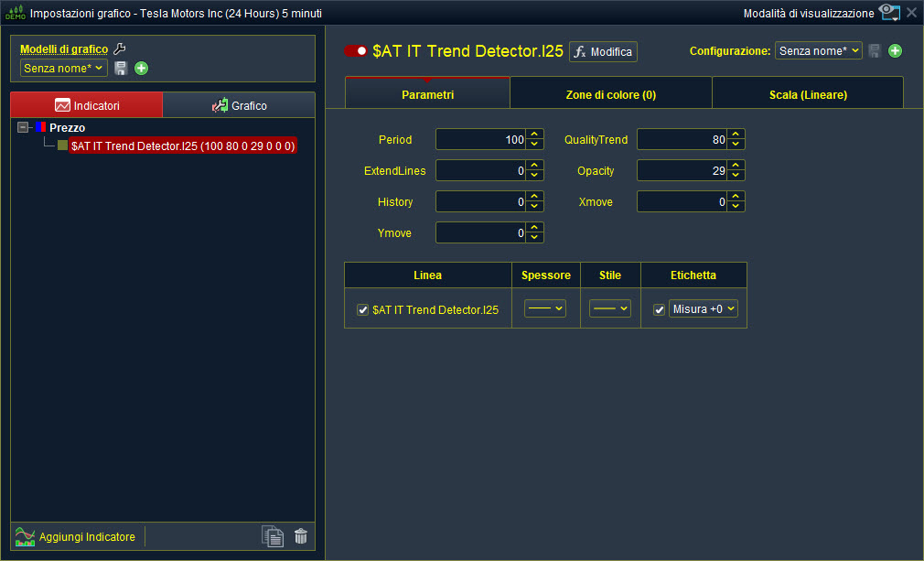Uncheck the Etichetta label checkbox
924x561 pixels.
pos(659,309)
